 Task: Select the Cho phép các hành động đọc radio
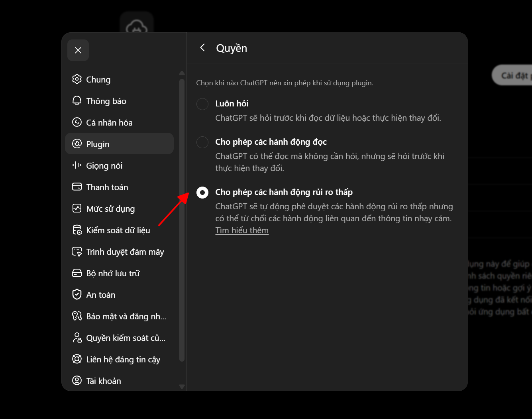[202, 142]
